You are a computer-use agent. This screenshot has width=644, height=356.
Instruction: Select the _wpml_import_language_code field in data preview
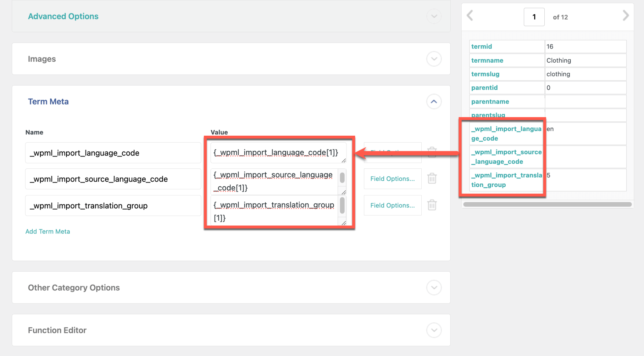(506, 133)
